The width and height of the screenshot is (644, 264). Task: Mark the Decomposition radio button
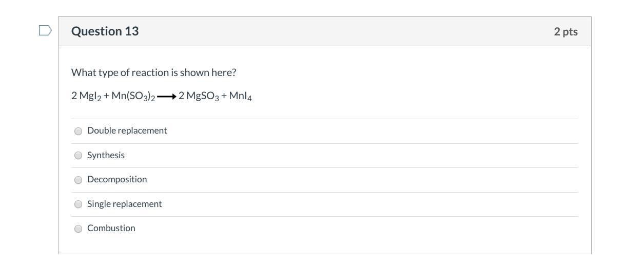coord(79,180)
